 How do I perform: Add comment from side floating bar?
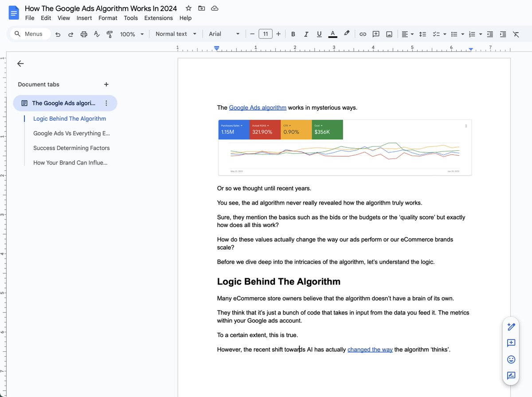pos(511,343)
